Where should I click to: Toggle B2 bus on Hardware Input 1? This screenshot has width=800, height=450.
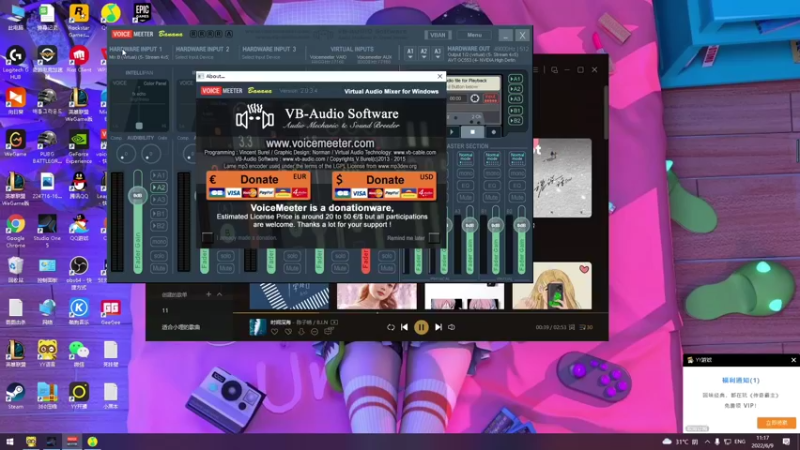159,226
